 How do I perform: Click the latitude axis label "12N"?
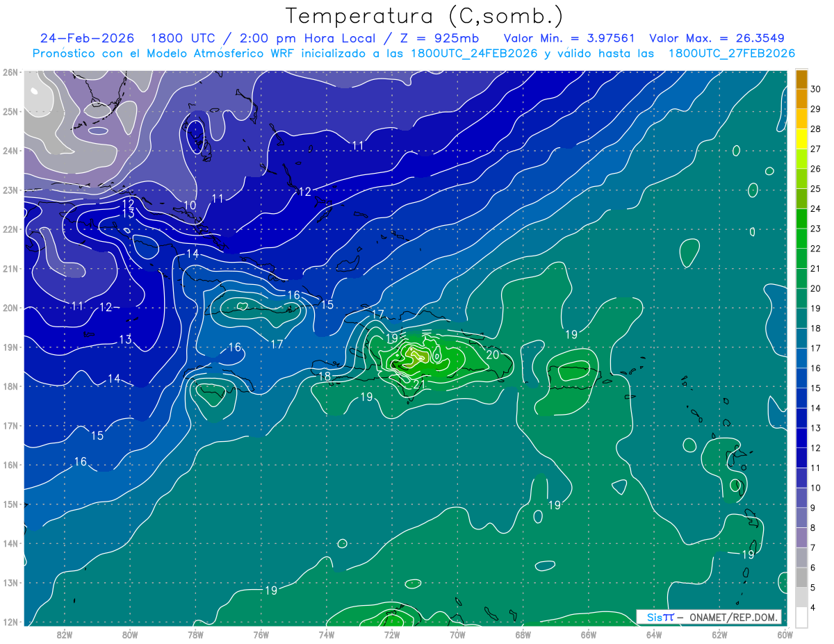point(10,622)
